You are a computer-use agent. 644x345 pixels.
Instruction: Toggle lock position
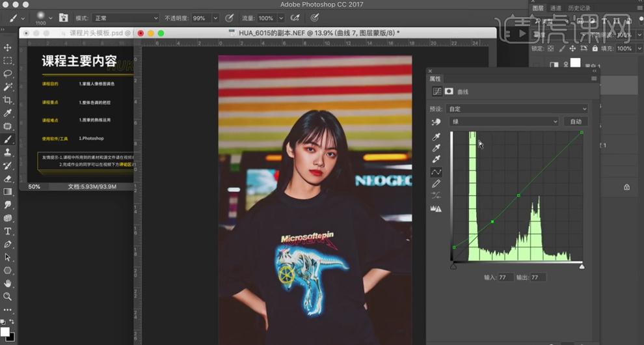(x=572, y=48)
